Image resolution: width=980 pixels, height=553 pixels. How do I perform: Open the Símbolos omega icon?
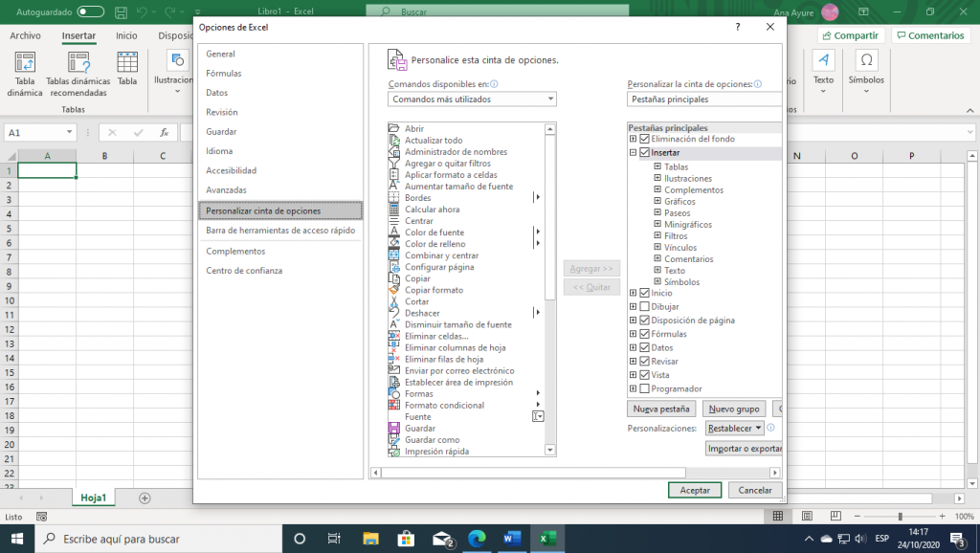(x=866, y=60)
